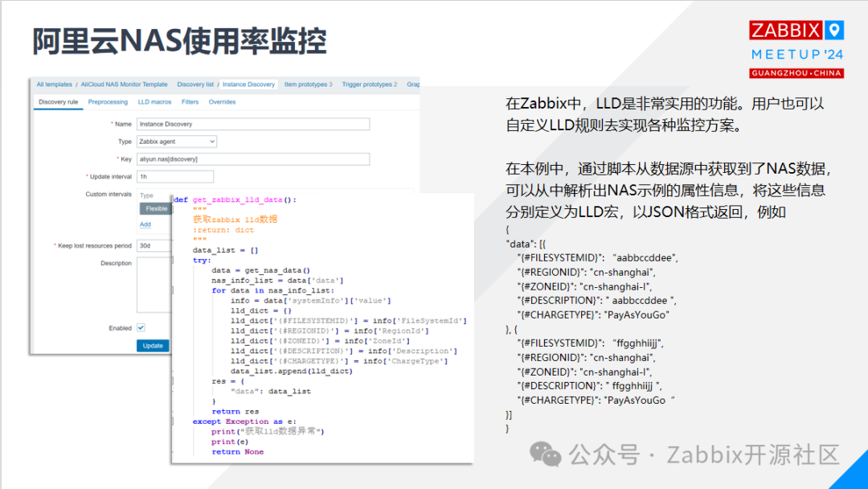This screenshot has height=489, width=868.
Task: Go to the Discovery list link
Action: pyautogui.click(x=195, y=84)
